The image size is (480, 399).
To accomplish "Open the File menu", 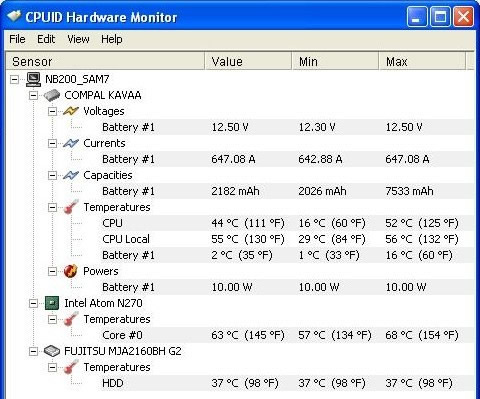I will (17, 39).
